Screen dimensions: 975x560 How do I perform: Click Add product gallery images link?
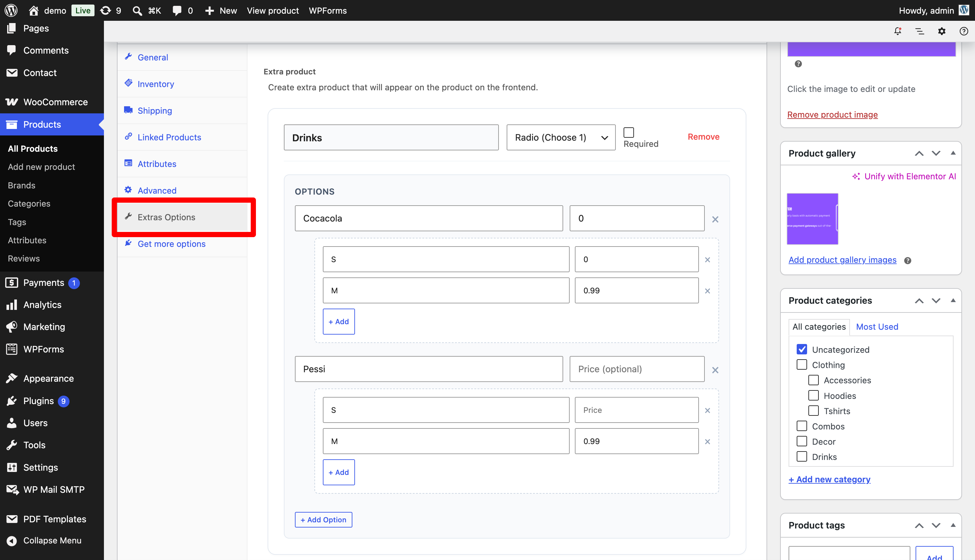[842, 260]
